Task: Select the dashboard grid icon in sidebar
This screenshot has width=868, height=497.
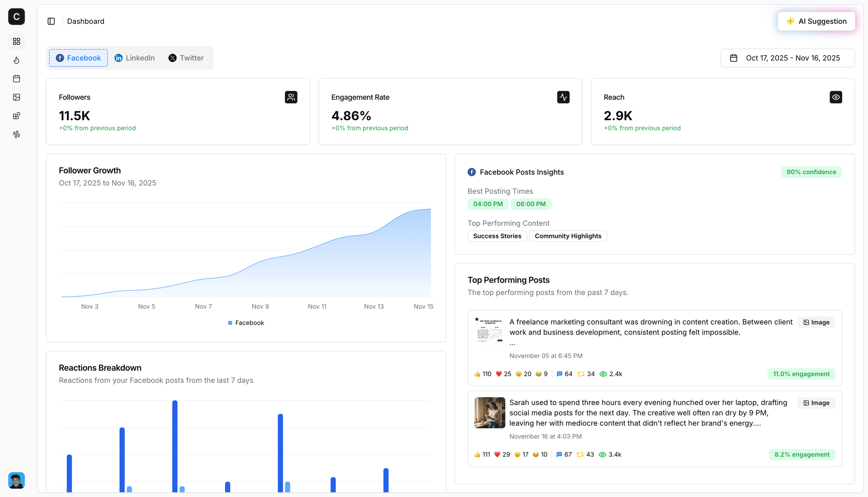Action: pyautogui.click(x=16, y=42)
